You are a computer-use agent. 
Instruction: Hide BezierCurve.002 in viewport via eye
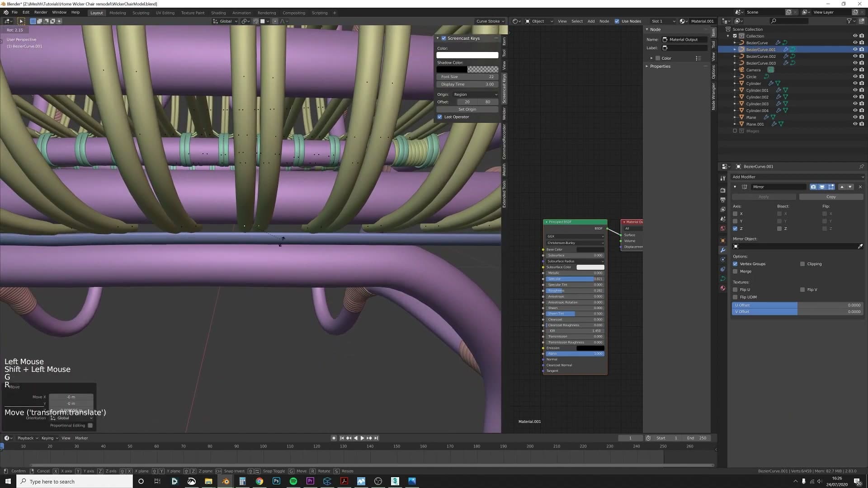click(x=855, y=56)
